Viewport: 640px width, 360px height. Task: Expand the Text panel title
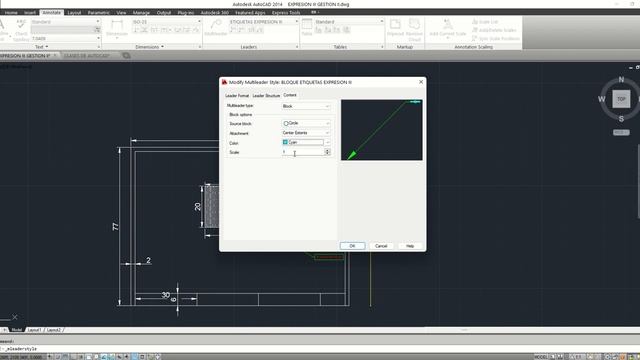pos(41,47)
